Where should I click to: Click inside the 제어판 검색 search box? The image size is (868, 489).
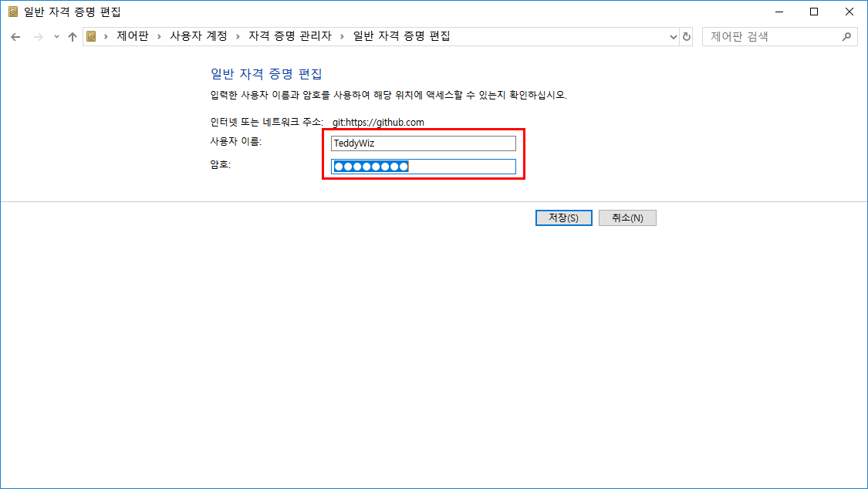tap(772, 36)
